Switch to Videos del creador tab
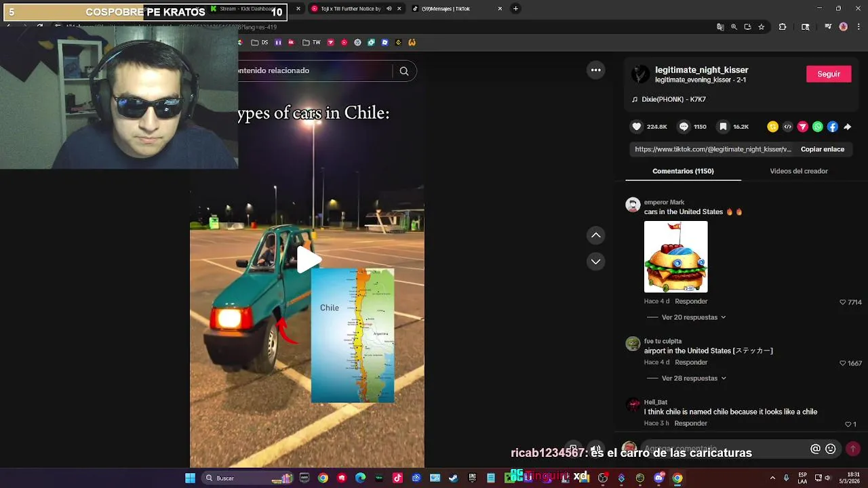Screen dimensions: 868x488 799,171
